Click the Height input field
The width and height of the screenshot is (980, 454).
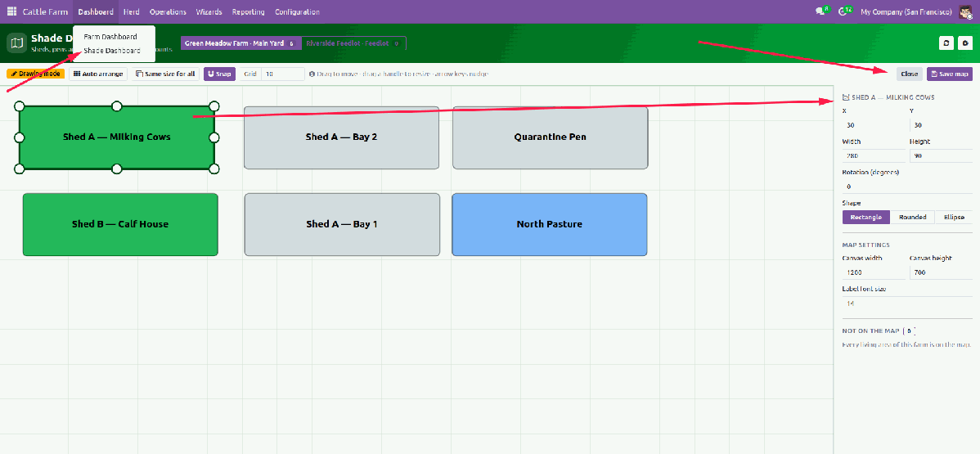(941, 155)
